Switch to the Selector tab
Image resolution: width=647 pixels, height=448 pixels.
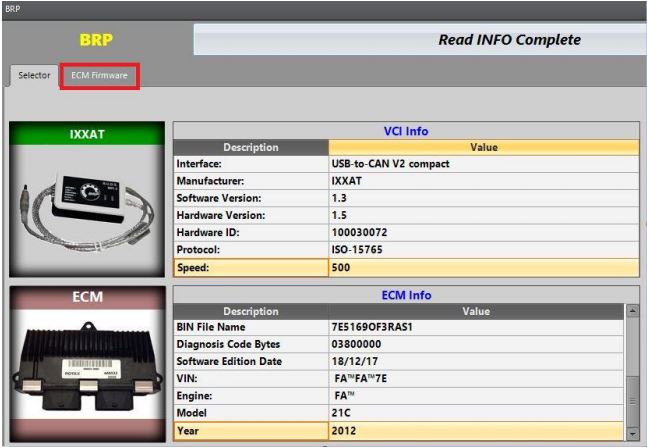point(34,76)
